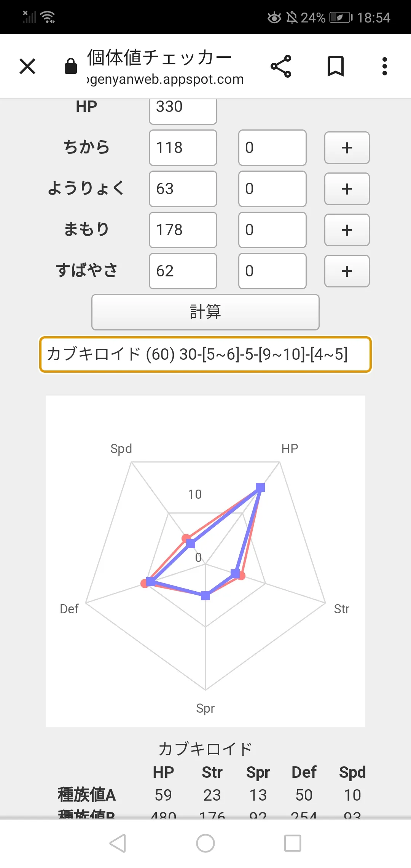
Task: Focus the HP field showing 330
Action: tap(183, 110)
